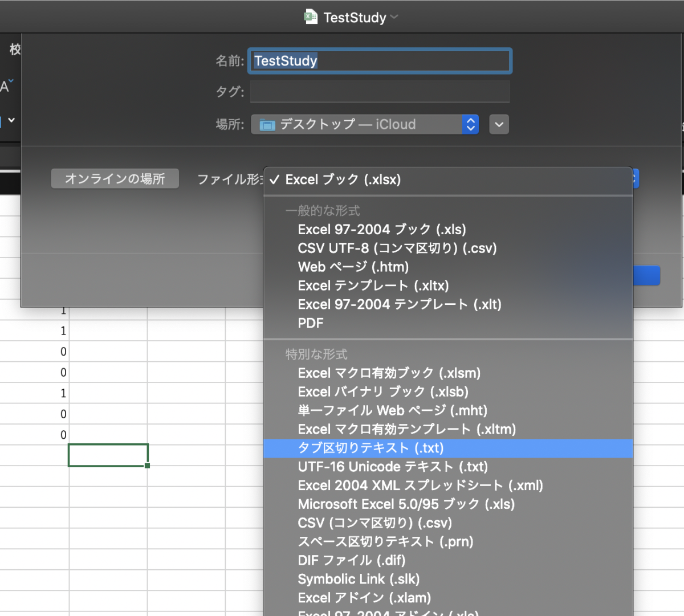Select the PDF file format
This screenshot has height=616, width=684.
[x=310, y=323]
